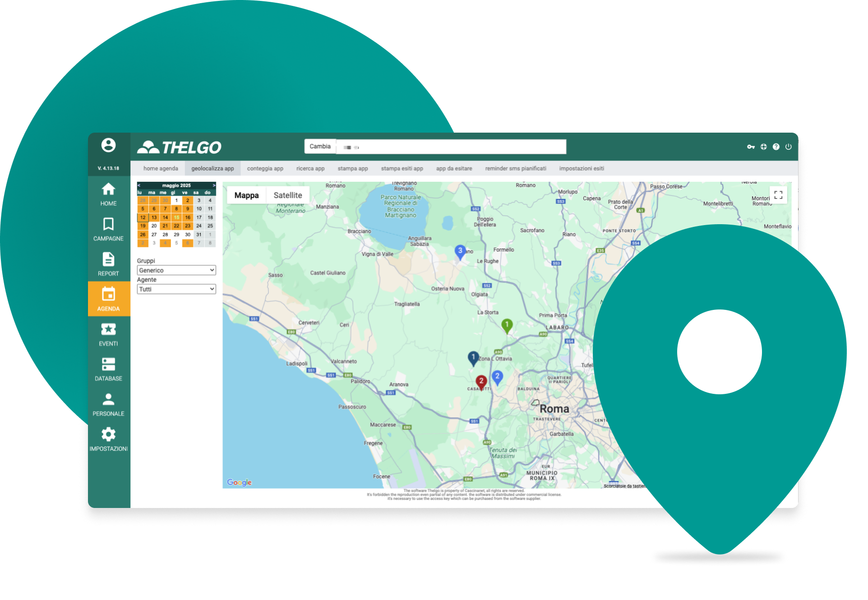This screenshot has width=868, height=600.
Task: Select May 27 in the calendar
Action: click(154, 235)
